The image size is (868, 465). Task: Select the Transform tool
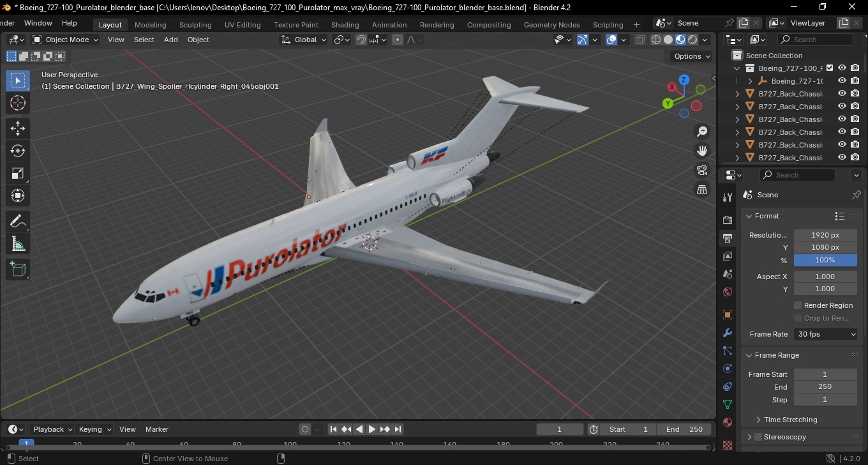18,195
